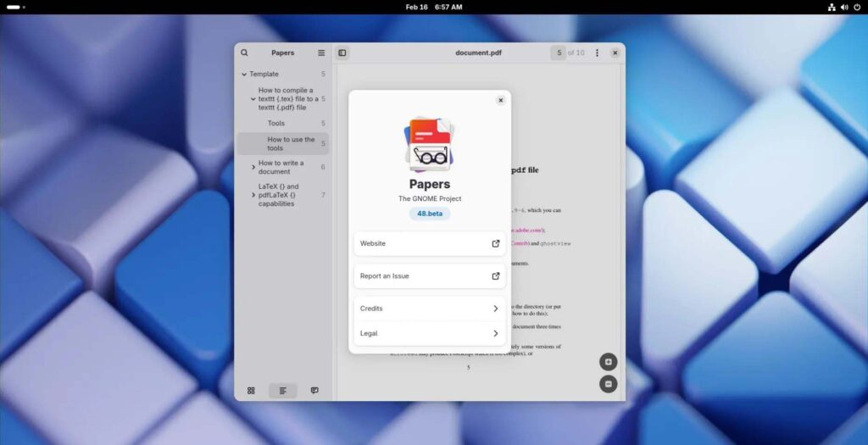Open LaTeX and pdfLaTeX capabilities section
868x445 pixels.
click(278, 195)
